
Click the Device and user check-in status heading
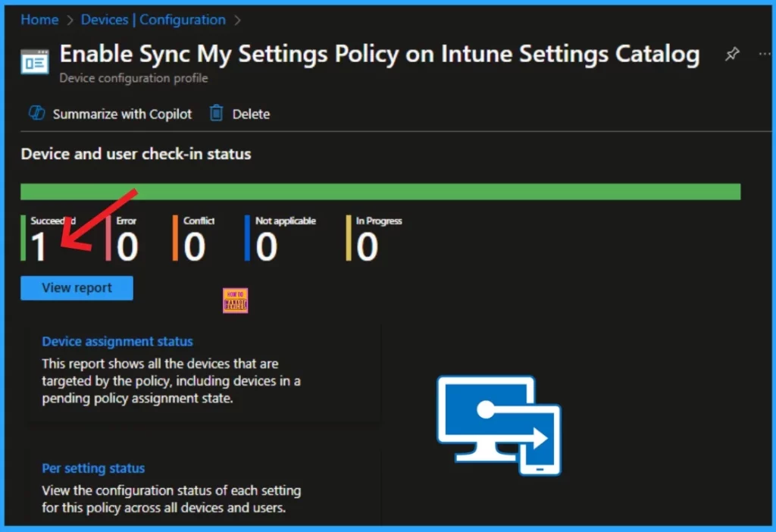(136, 154)
